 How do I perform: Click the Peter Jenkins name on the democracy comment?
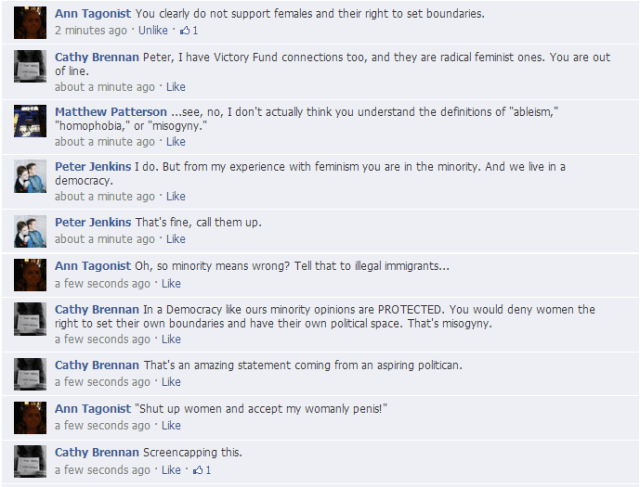(x=94, y=167)
